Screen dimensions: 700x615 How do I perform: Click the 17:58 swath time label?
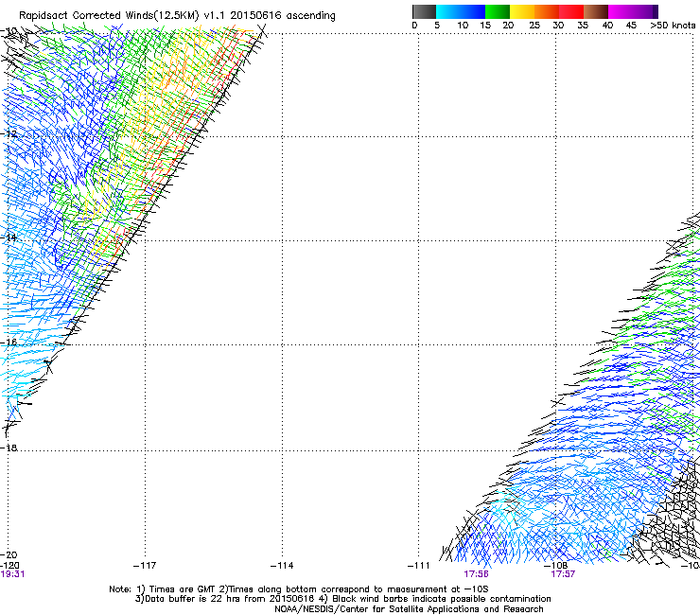[x=476, y=574]
